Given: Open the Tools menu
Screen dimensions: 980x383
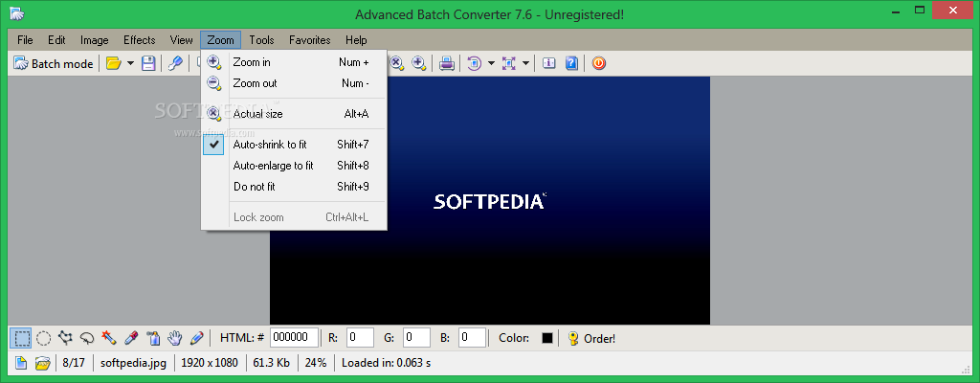Looking at the screenshot, I should point(262,40).
